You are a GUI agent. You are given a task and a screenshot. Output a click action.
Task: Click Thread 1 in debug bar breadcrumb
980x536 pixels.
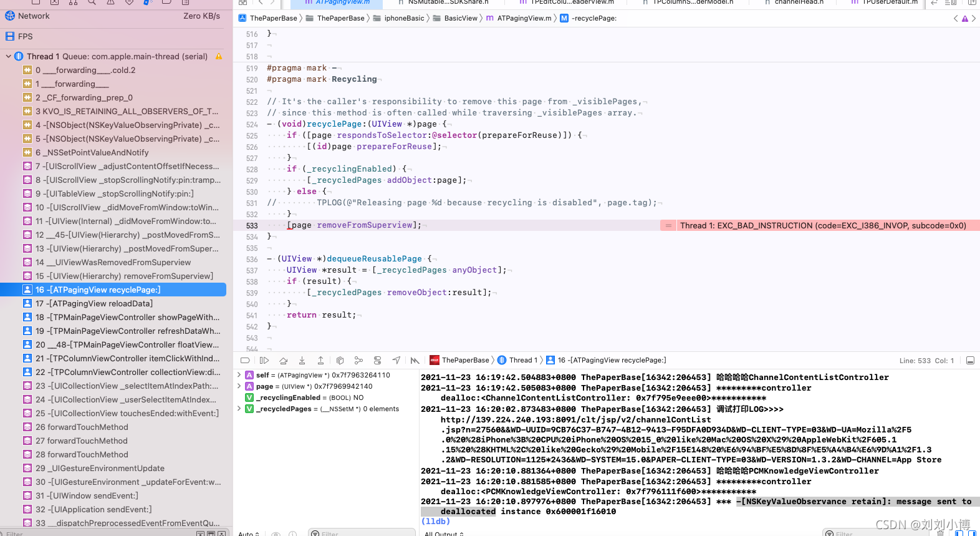pyautogui.click(x=517, y=360)
